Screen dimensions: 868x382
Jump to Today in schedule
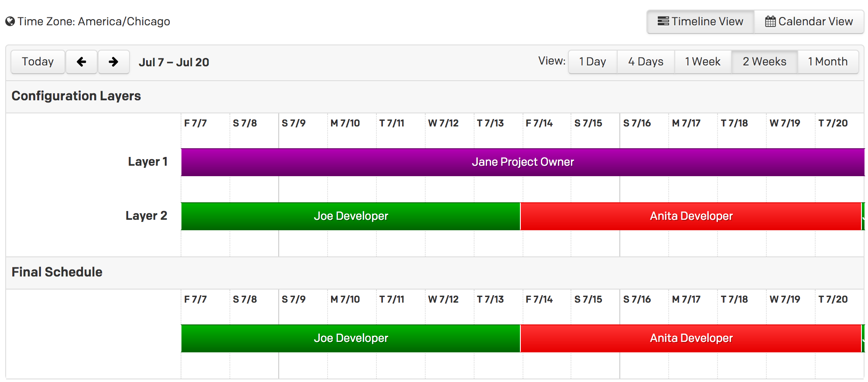pos(38,62)
